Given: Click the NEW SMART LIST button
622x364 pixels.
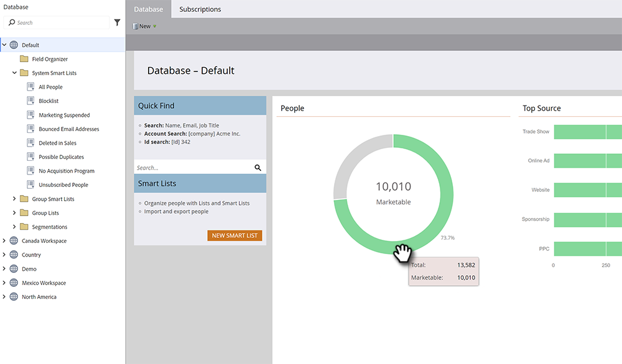Looking at the screenshot, I should [x=234, y=235].
